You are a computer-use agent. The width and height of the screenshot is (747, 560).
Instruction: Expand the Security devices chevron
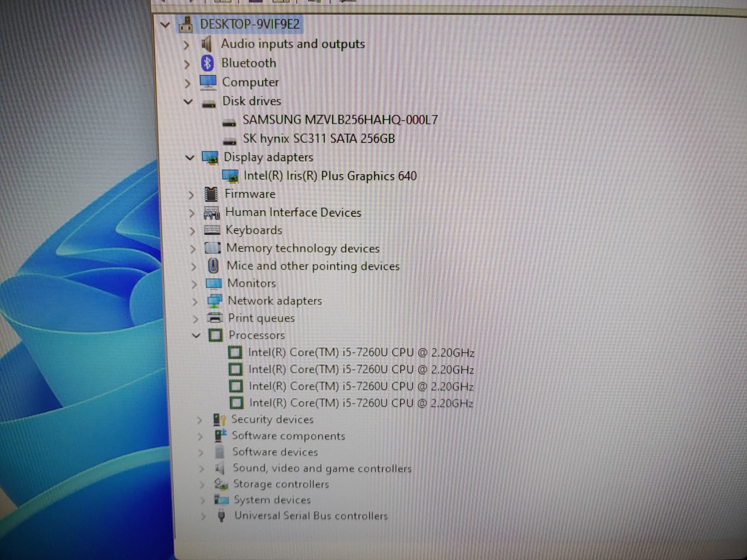pos(199,421)
